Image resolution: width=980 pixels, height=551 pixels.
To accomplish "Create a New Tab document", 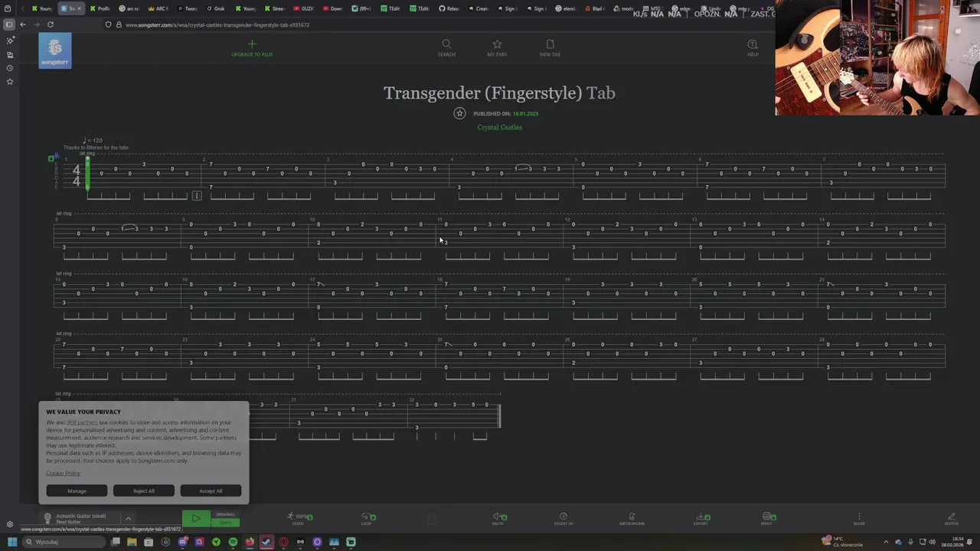I will 550,47.
